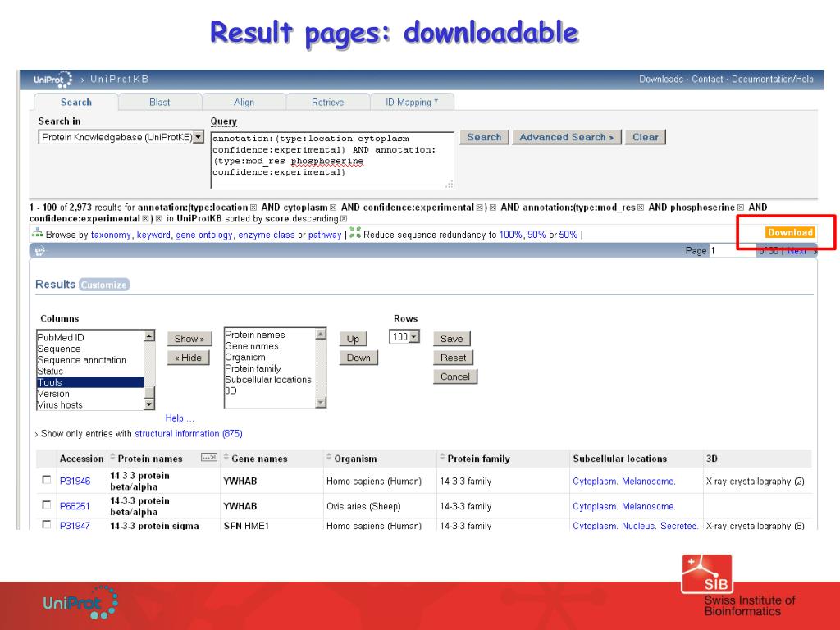The height and width of the screenshot is (630, 840).
Task: Reset the column settings
Action: coord(453,358)
